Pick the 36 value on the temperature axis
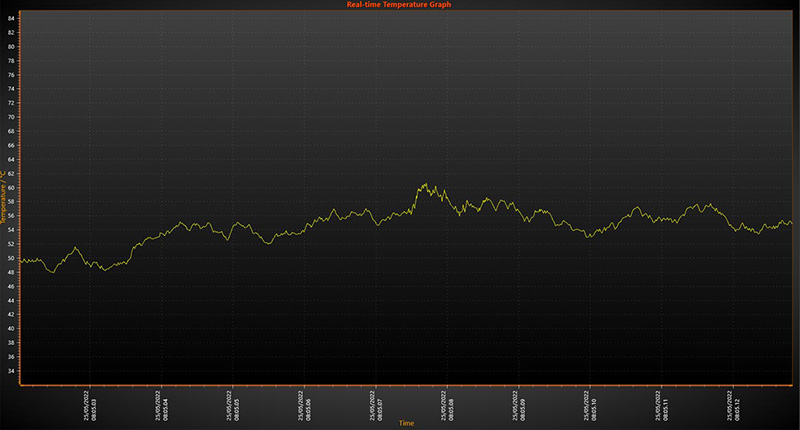The image size is (800, 430). (x=11, y=357)
